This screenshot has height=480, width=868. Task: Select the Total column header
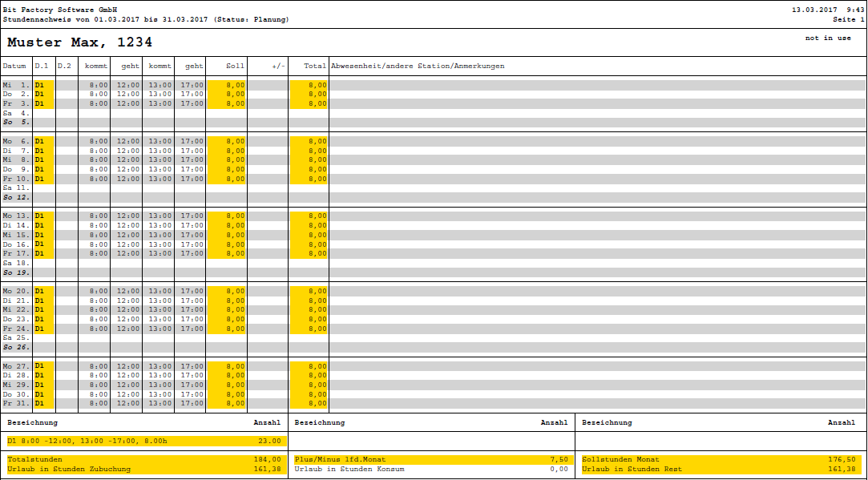point(315,66)
